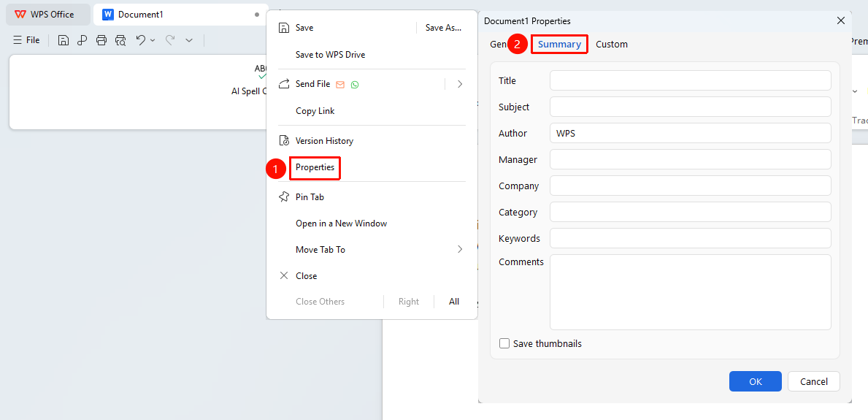Image resolution: width=868 pixels, height=420 pixels.
Task: Select the Document1 tab
Action: [x=180, y=15]
